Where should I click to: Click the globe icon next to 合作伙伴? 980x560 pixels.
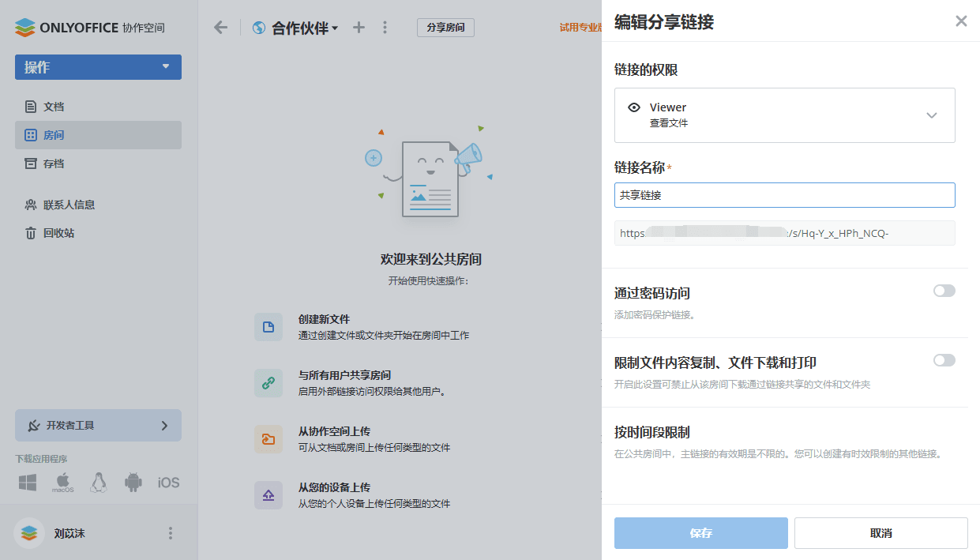pos(258,28)
